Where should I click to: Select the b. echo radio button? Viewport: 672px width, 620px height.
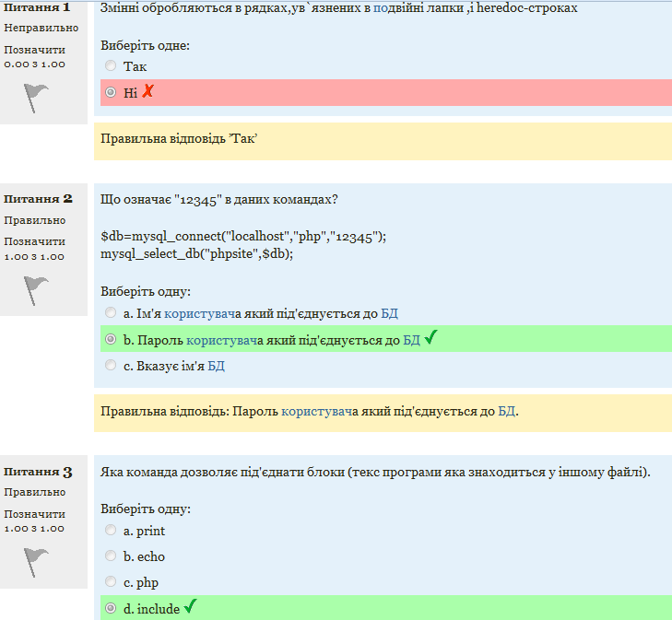pyautogui.click(x=111, y=556)
